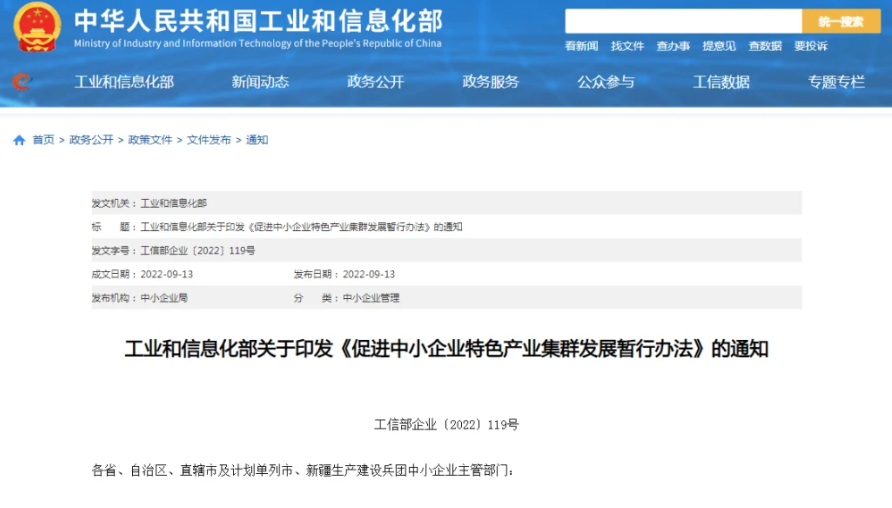892x508 pixels.
Task: Open the 查办事 quick link
Action: 673,46
